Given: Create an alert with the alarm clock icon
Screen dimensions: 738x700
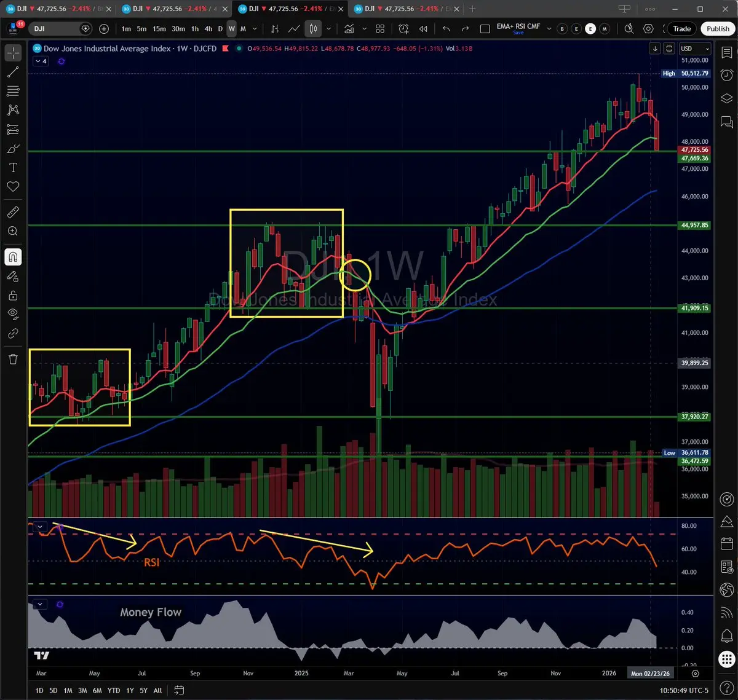Looking at the screenshot, I should point(404,29).
